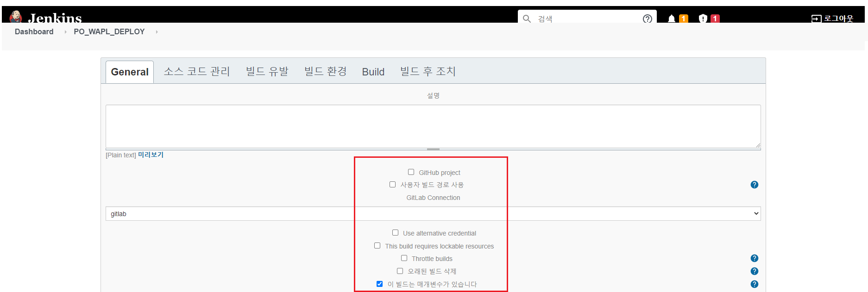
Task: Click the search magnifier icon
Action: pos(527,19)
